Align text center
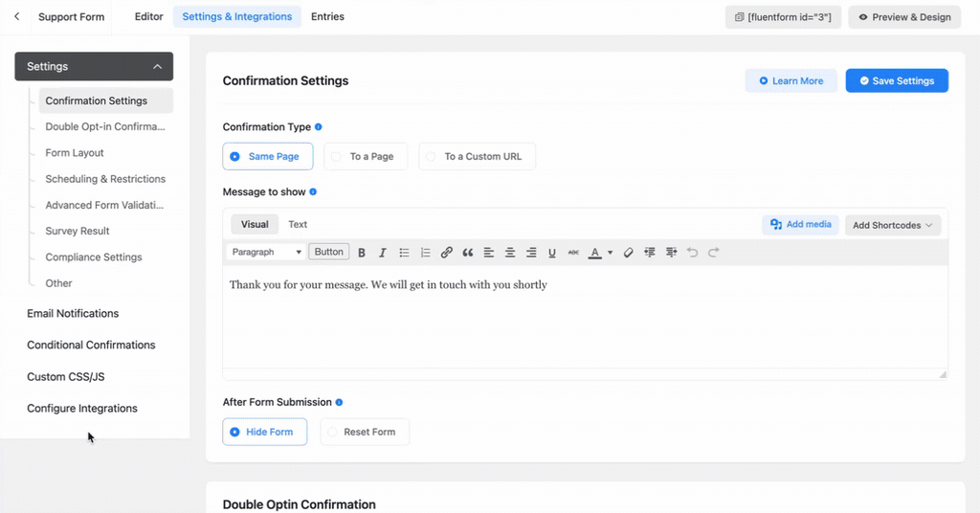Viewport: 980px width, 513px height. [510, 253]
